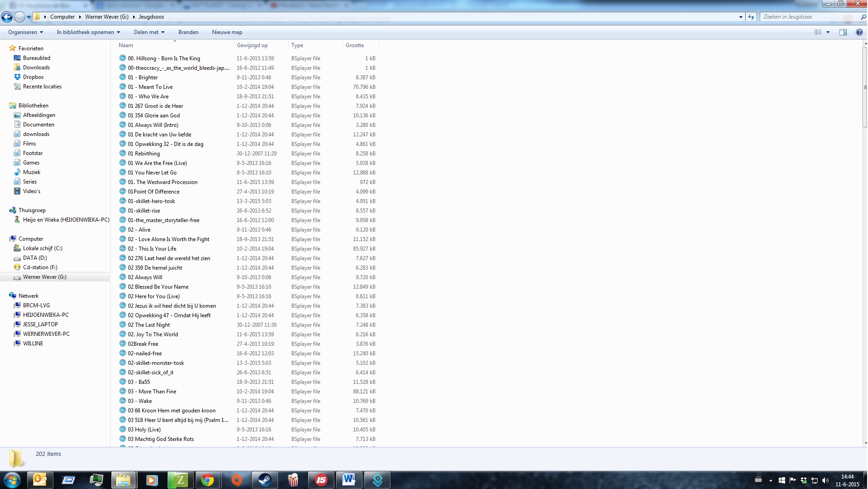Select the Thuisgroep icon
The image size is (868, 489).
click(13, 210)
